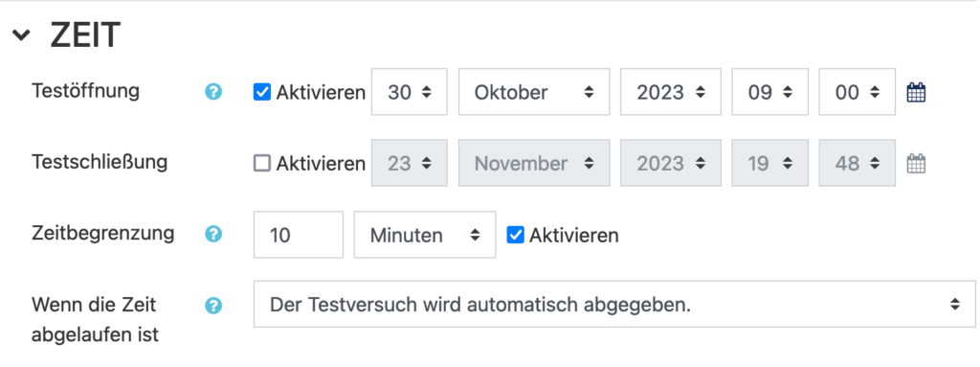Click the November month dropdown of Testschließung
This screenshot has height=367, width=980.
pyautogui.click(x=534, y=164)
